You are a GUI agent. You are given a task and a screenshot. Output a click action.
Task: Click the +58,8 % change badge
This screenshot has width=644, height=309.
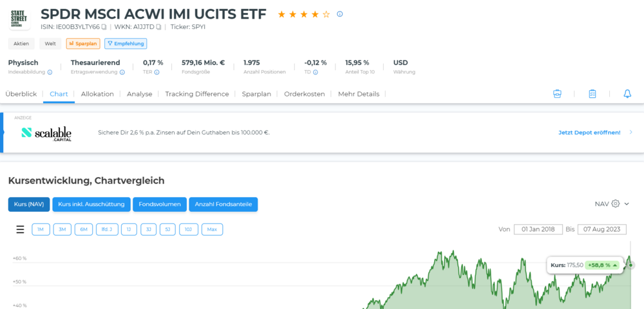coord(602,265)
